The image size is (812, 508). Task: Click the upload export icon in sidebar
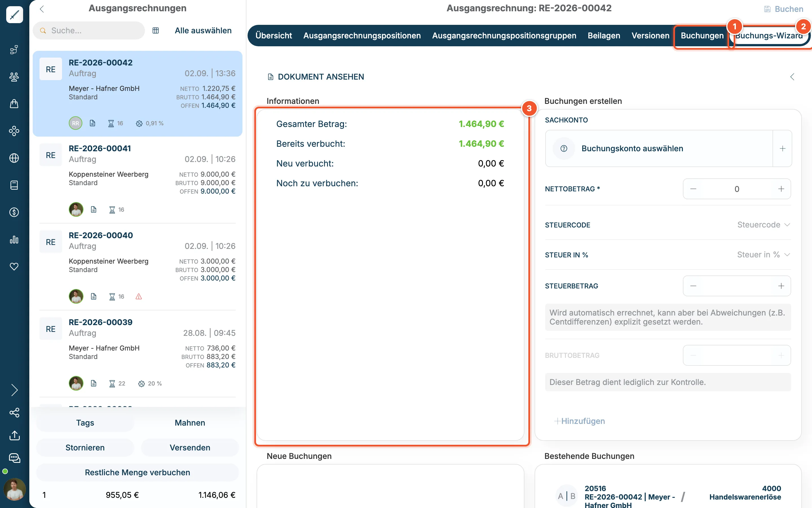[14, 435]
